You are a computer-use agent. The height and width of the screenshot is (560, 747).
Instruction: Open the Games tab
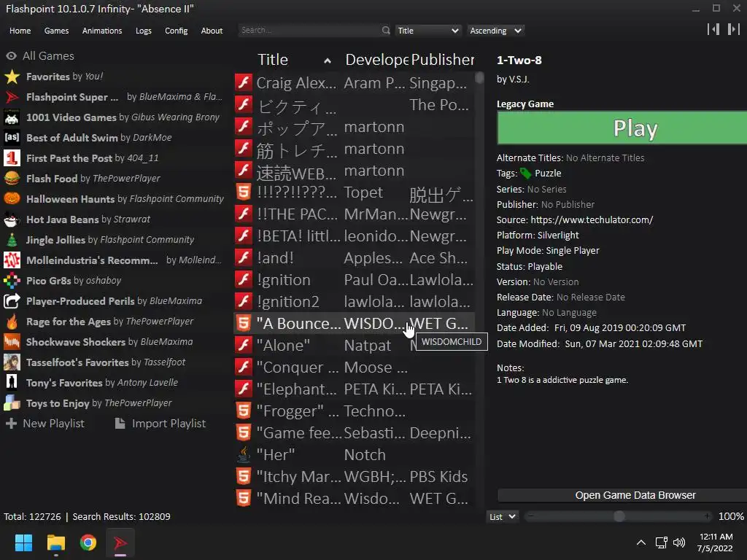pyautogui.click(x=56, y=31)
